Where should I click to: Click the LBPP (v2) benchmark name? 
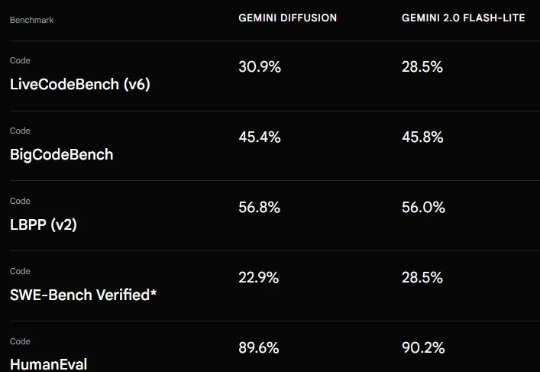43,225
